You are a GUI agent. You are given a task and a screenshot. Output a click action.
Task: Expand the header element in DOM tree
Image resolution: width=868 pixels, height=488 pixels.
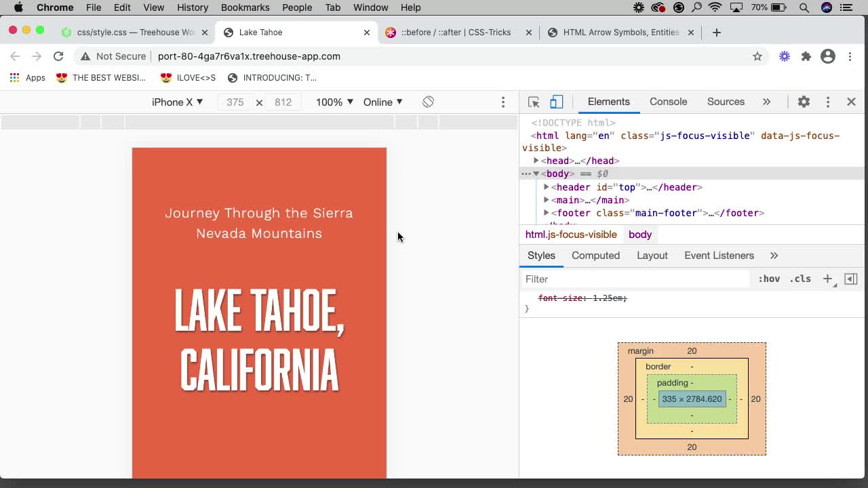coord(547,187)
